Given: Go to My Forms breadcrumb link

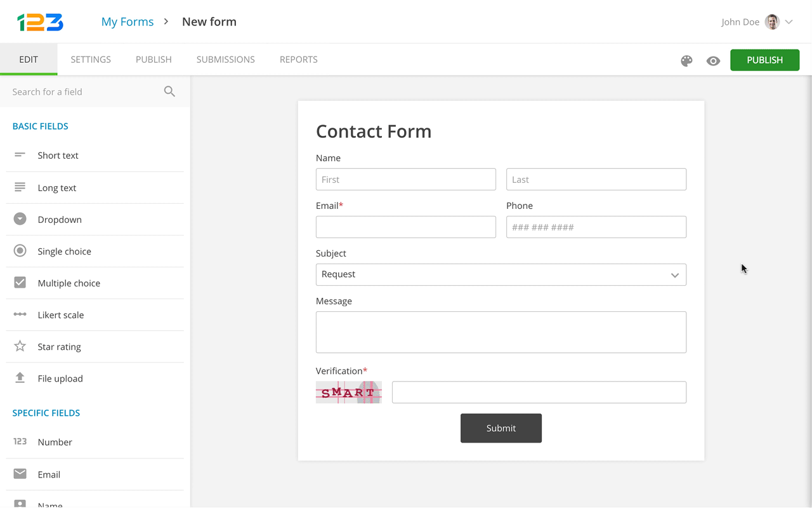Looking at the screenshot, I should pos(128,22).
